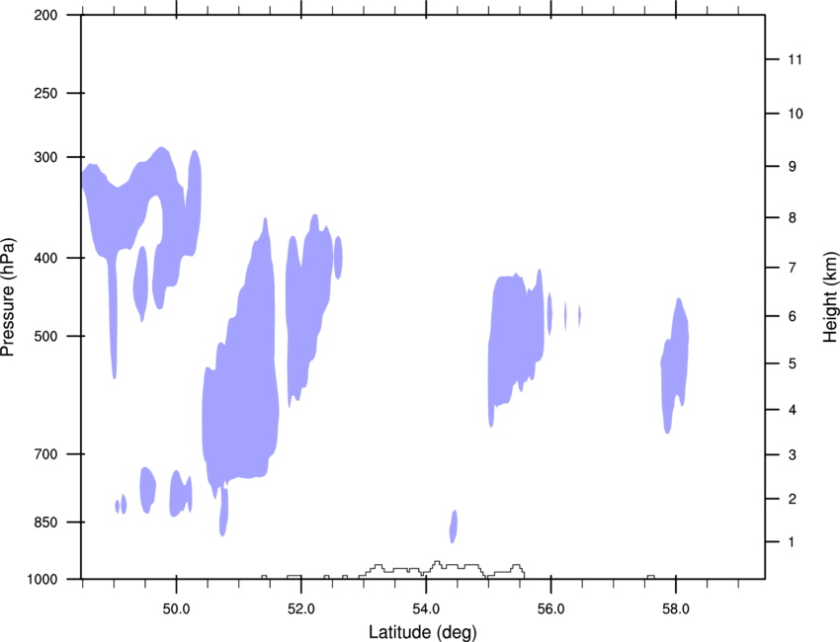The width and height of the screenshot is (840, 642).
Task: Click the 700 pressure tick label
Action: 45,454
